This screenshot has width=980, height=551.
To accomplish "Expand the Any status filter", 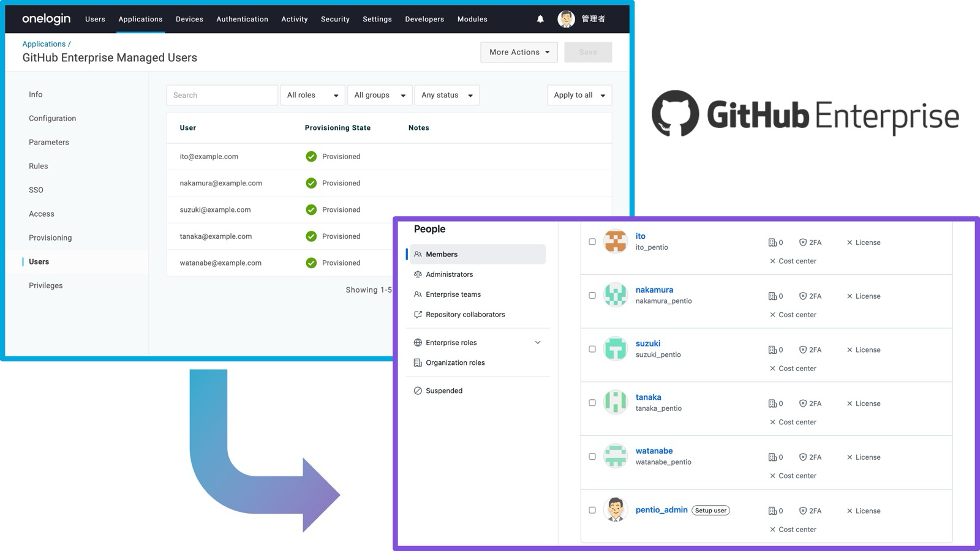I will tap(447, 95).
